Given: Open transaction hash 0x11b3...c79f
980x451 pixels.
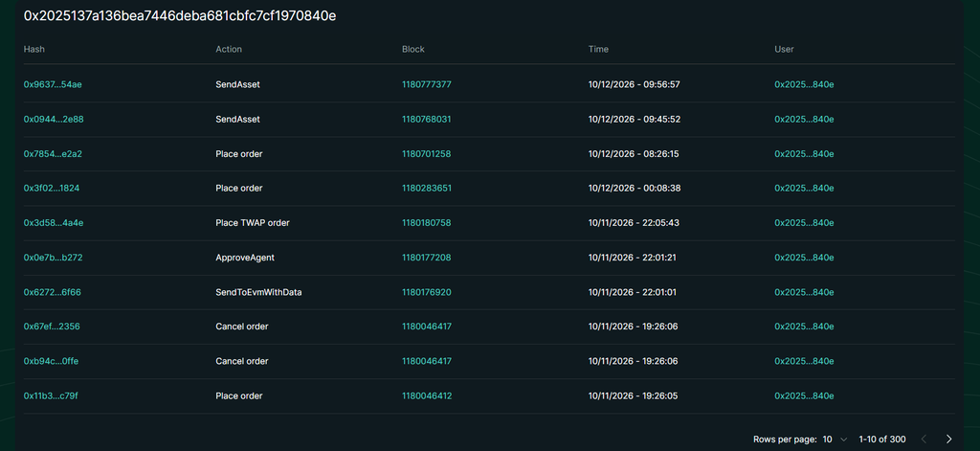Looking at the screenshot, I should click(x=51, y=396).
